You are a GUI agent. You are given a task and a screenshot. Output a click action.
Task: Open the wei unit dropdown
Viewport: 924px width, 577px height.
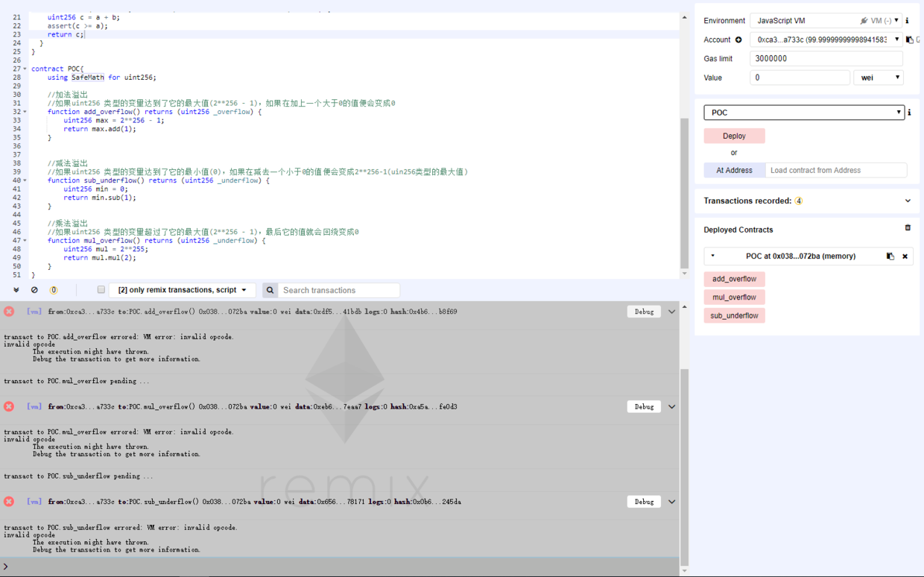pyautogui.click(x=879, y=78)
